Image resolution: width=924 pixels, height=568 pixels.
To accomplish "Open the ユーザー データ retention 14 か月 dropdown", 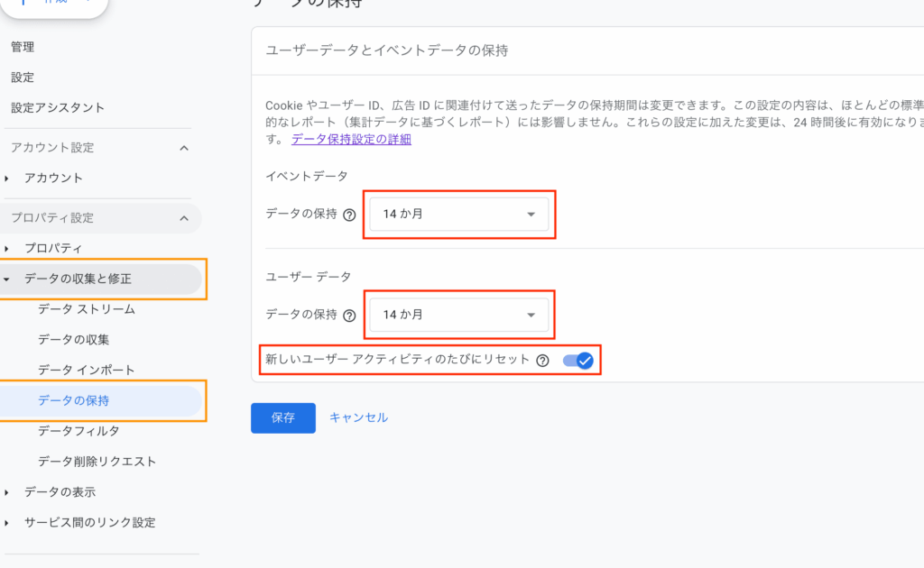I will pos(458,316).
